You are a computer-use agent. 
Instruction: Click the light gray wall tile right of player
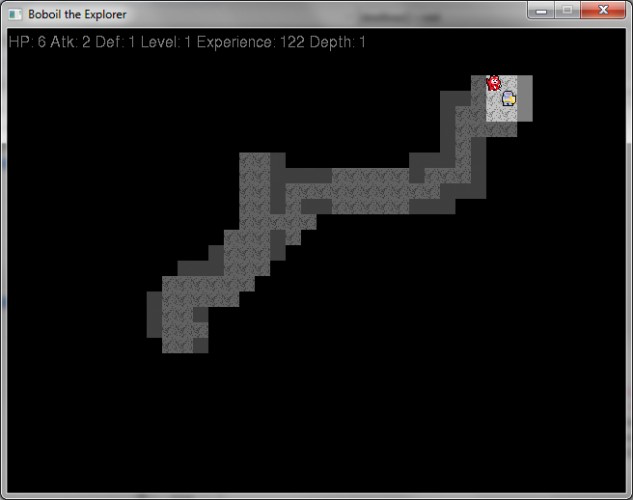point(525,98)
